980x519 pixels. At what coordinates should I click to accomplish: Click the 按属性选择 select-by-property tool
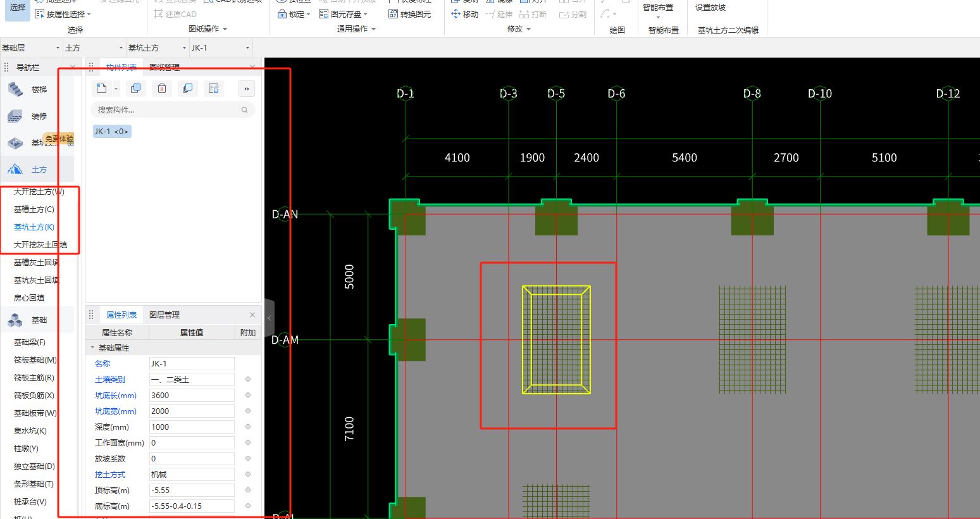click(63, 14)
